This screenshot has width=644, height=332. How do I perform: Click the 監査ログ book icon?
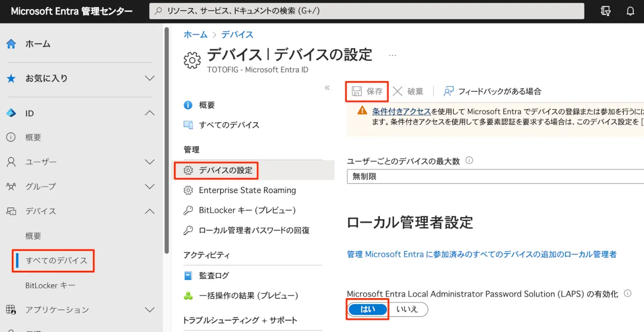point(188,276)
